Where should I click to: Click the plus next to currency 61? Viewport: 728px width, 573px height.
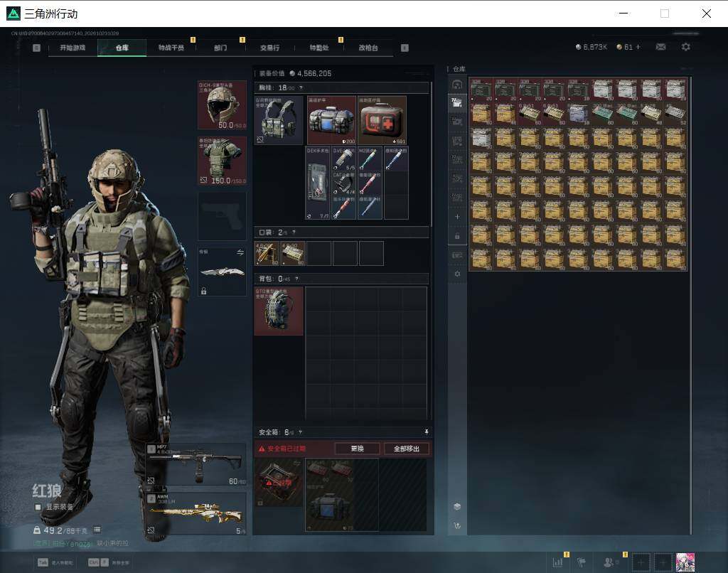click(x=638, y=47)
